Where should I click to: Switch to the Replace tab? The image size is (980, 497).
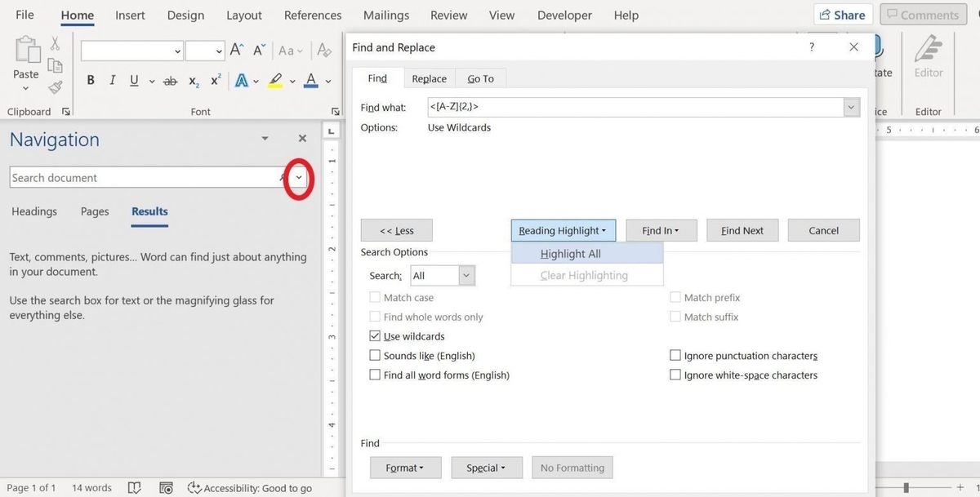click(429, 78)
